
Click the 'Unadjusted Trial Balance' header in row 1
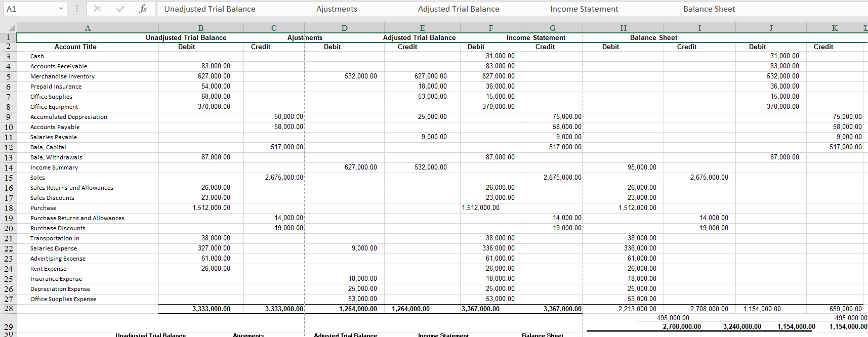186,37
